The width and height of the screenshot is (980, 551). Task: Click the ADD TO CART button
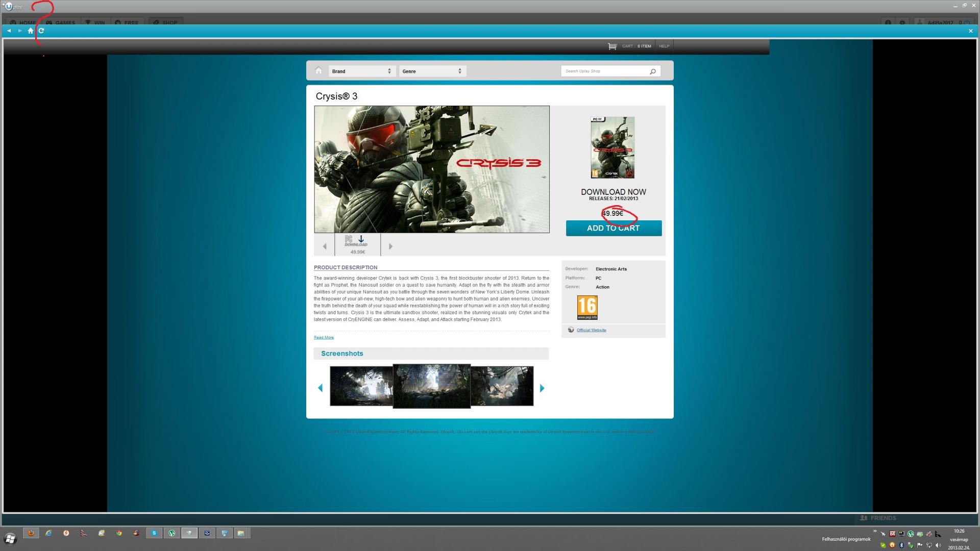pos(614,228)
